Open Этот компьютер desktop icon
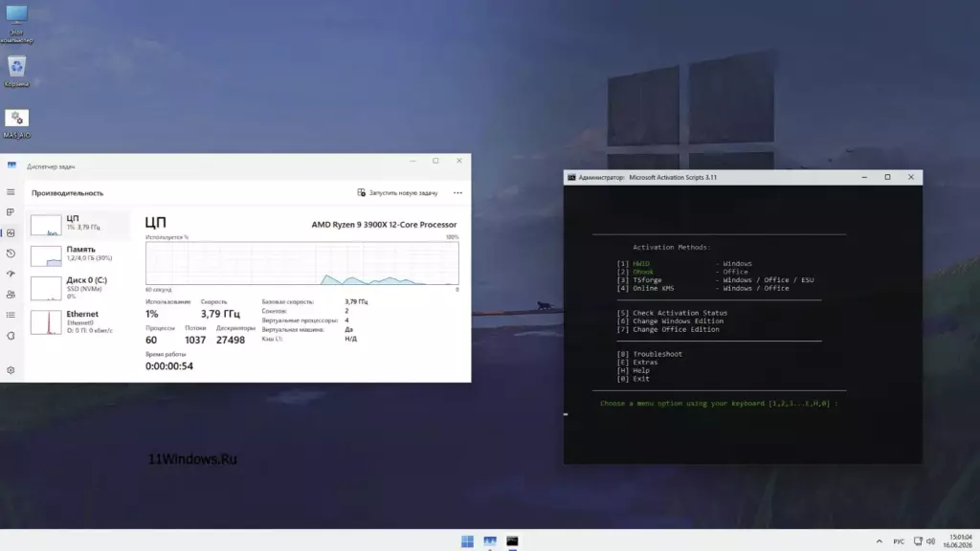980x551 pixels. [x=16, y=24]
